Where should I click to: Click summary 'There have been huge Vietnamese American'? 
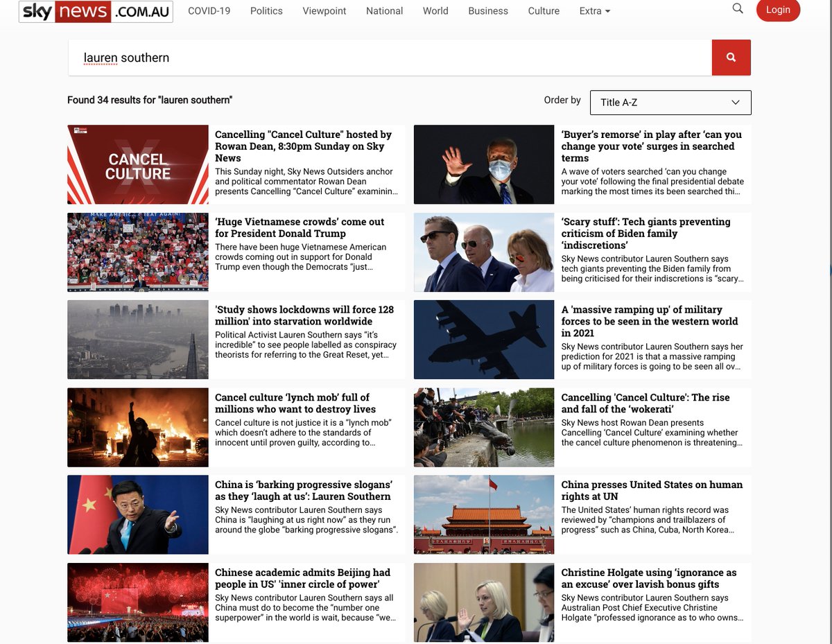pyautogui.click(x=301, y=256)
